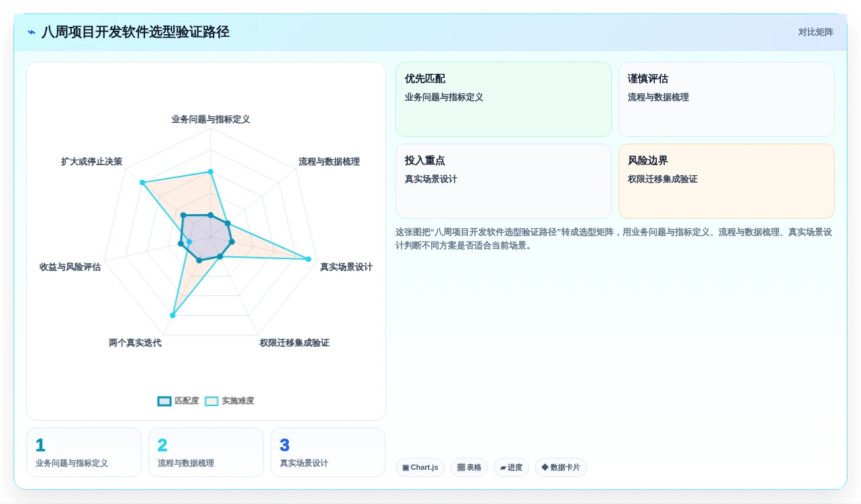
Task: Click radar axis label 扩大或停止决策
Action: pos(91,162)
